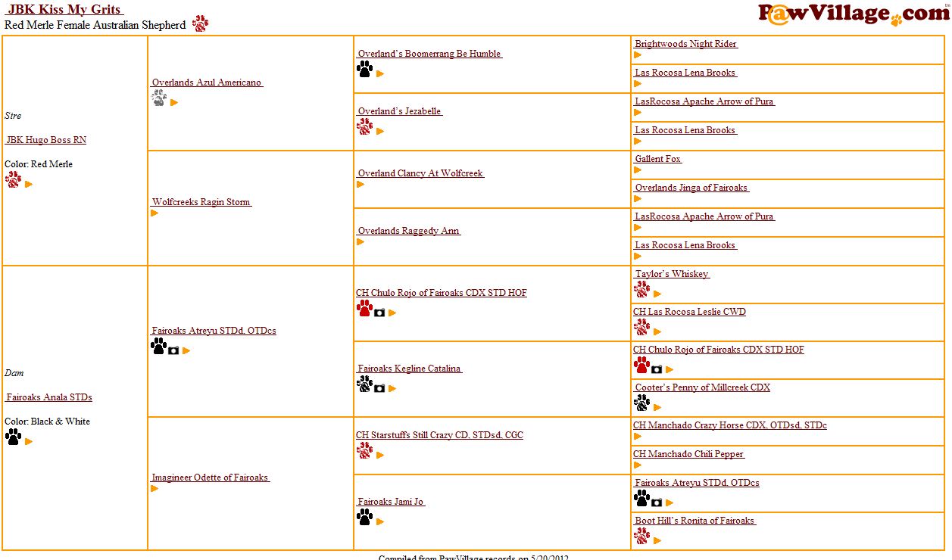The image size is (952, 560).
Task: Open Fairoaks Kegline Catalina link
Action: (x=409, y=369)
